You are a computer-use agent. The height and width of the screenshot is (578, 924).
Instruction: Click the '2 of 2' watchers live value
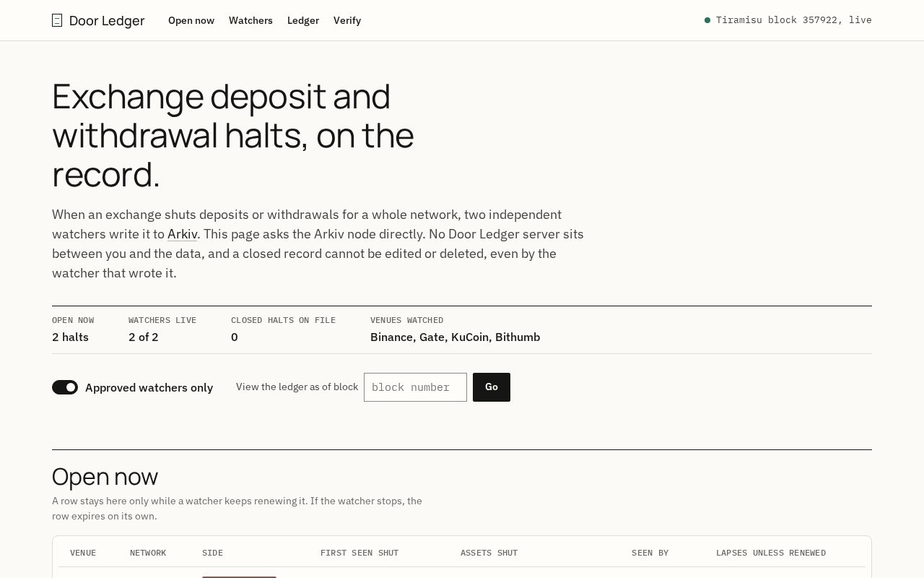click(143, 337)
